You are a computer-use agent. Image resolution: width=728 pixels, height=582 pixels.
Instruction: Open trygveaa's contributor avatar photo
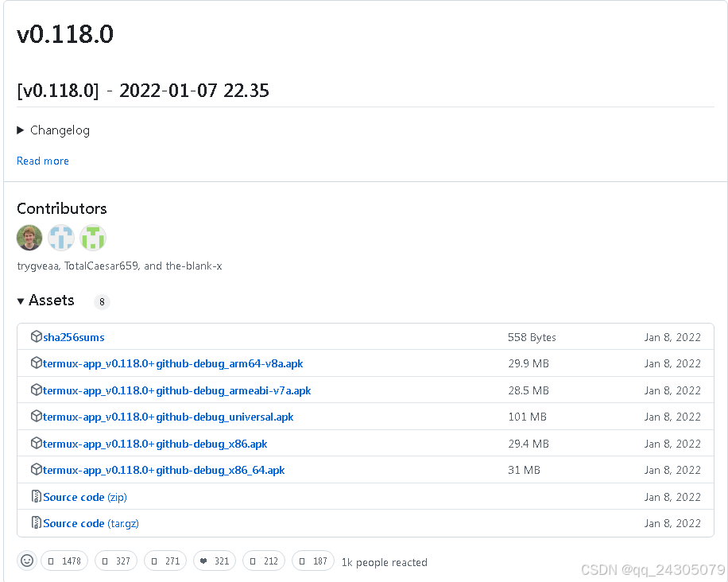click(x=29, y=238)
